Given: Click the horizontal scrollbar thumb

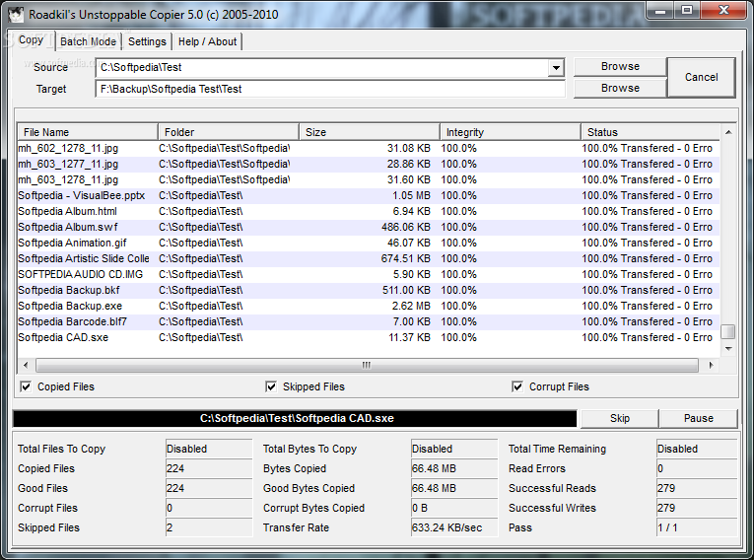Looking at the screenshot, I should [367, 365].
